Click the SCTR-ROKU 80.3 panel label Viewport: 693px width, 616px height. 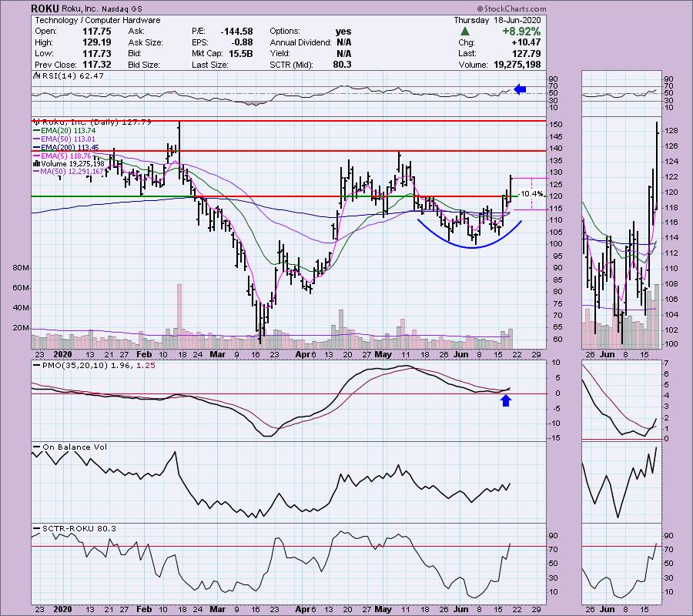pos(79,528)
